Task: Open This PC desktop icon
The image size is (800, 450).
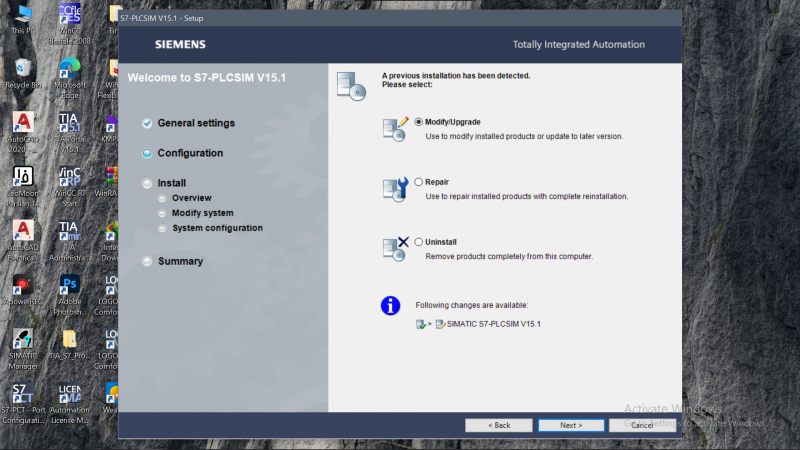Action: (x=23, y=19)
